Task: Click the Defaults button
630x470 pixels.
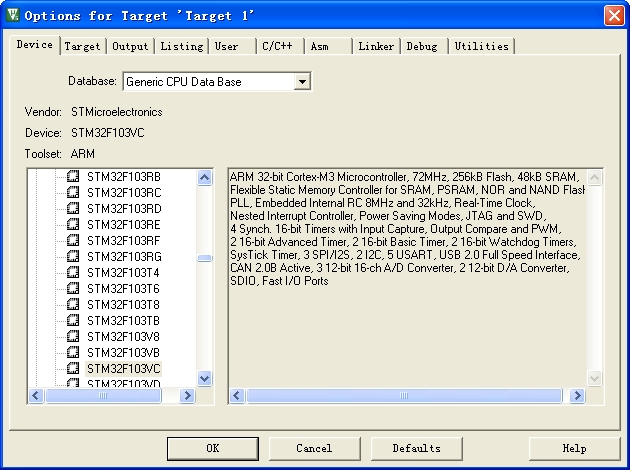Action: pos(417,448)
